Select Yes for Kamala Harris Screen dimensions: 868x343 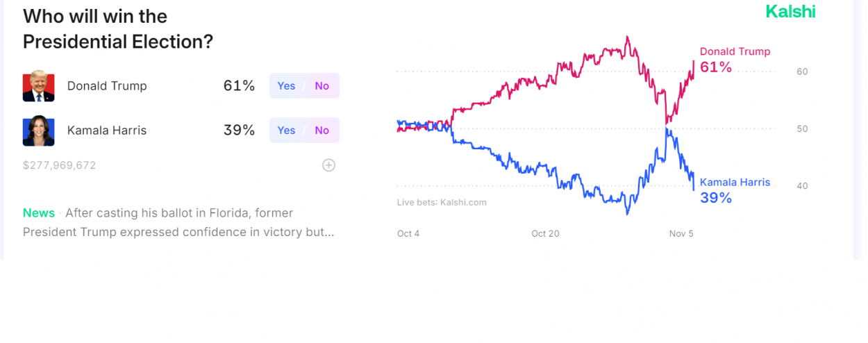point(286,131)
